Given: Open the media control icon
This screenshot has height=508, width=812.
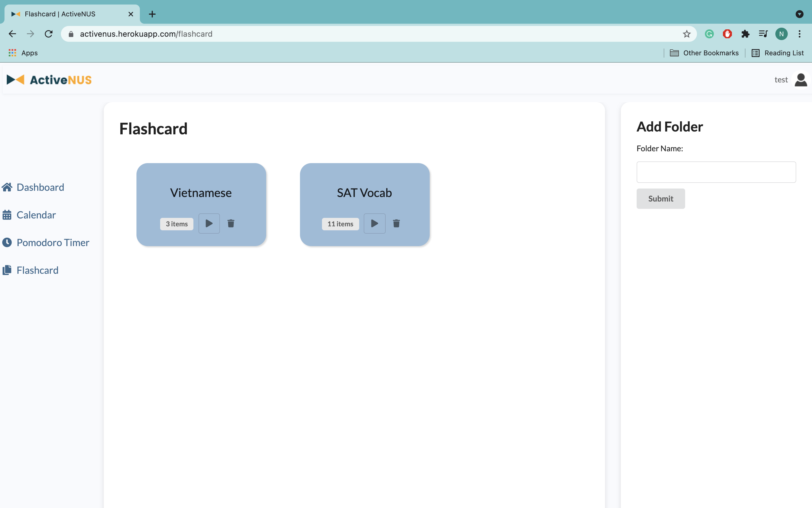Looking at the screenshot, I should 763,34.
